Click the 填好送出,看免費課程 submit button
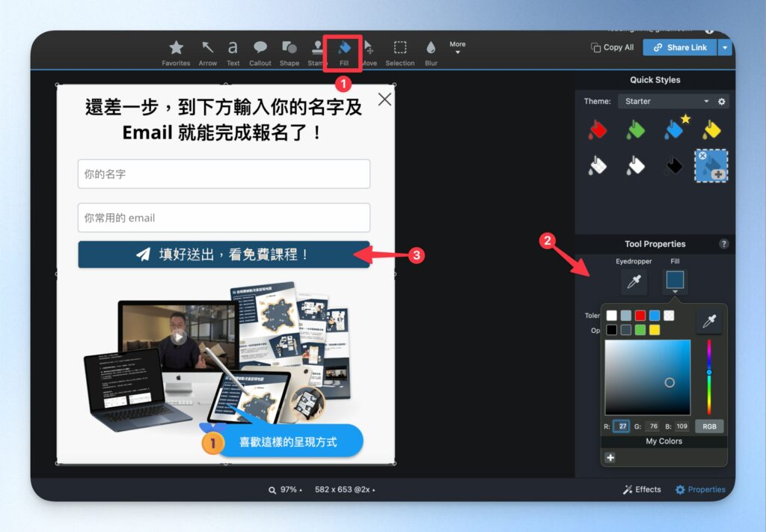Screen dimensions: 766x532 coord(224,254)
